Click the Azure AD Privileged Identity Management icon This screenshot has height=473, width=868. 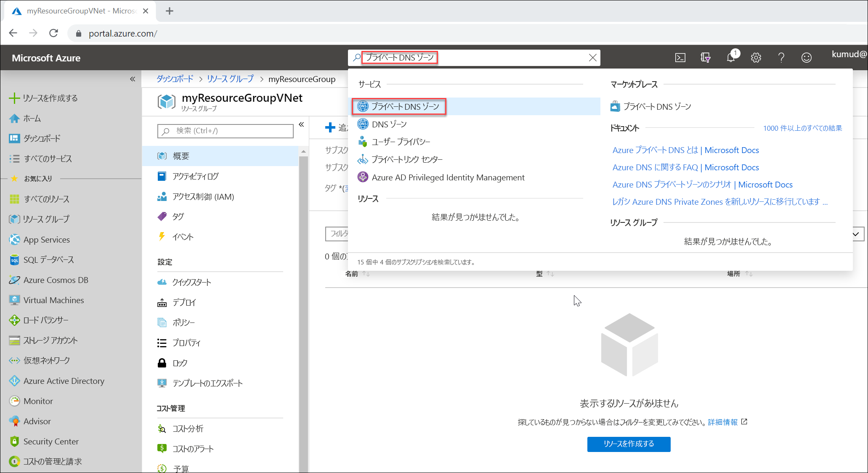362,177
